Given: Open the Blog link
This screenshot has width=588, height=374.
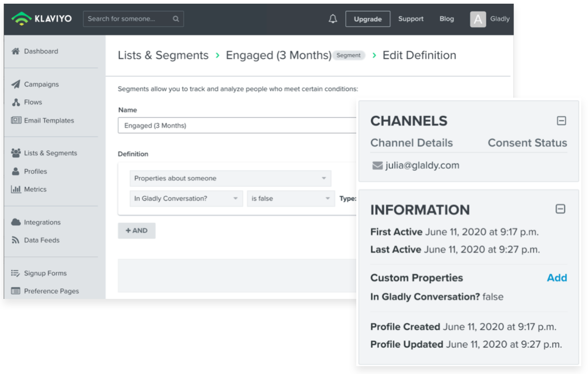Looking at the screenshot, I should (447, 19).
